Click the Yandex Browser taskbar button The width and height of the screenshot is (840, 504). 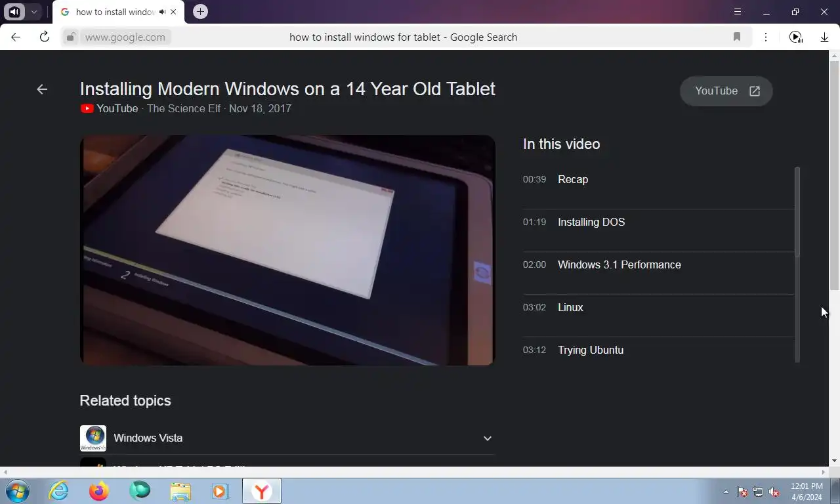(262, 491)
